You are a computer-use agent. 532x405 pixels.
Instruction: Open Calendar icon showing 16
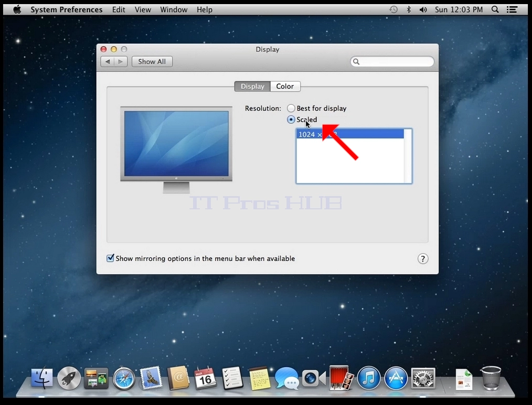point(205,378)
